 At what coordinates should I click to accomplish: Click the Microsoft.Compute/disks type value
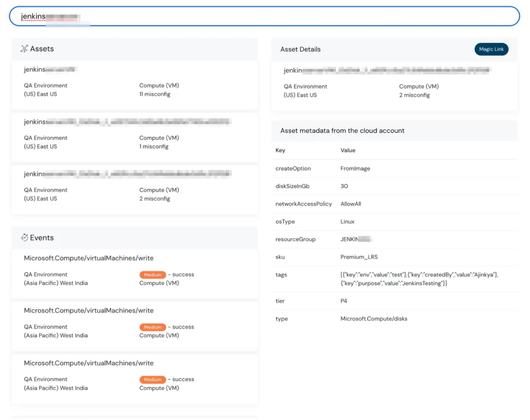click(374, 318)
